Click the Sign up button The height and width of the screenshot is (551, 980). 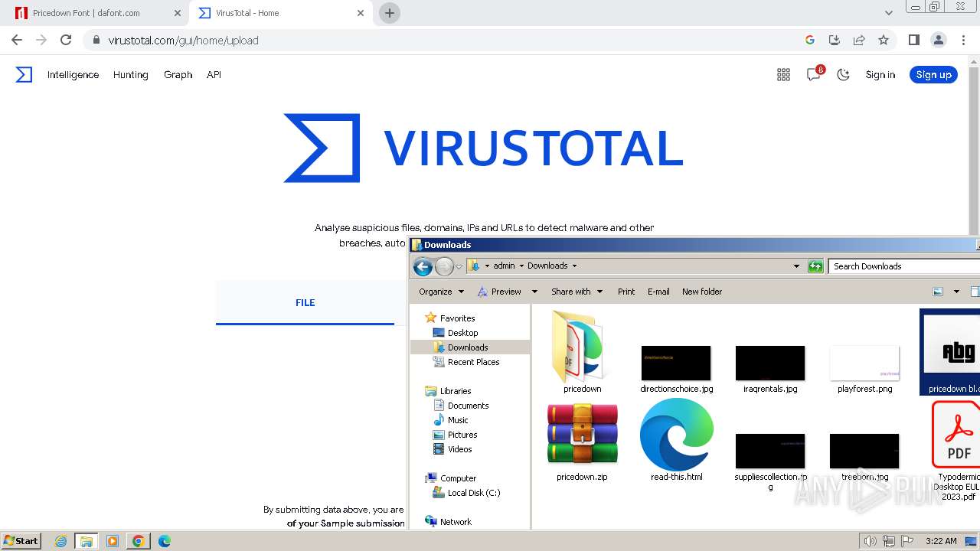tap(933, 74)
